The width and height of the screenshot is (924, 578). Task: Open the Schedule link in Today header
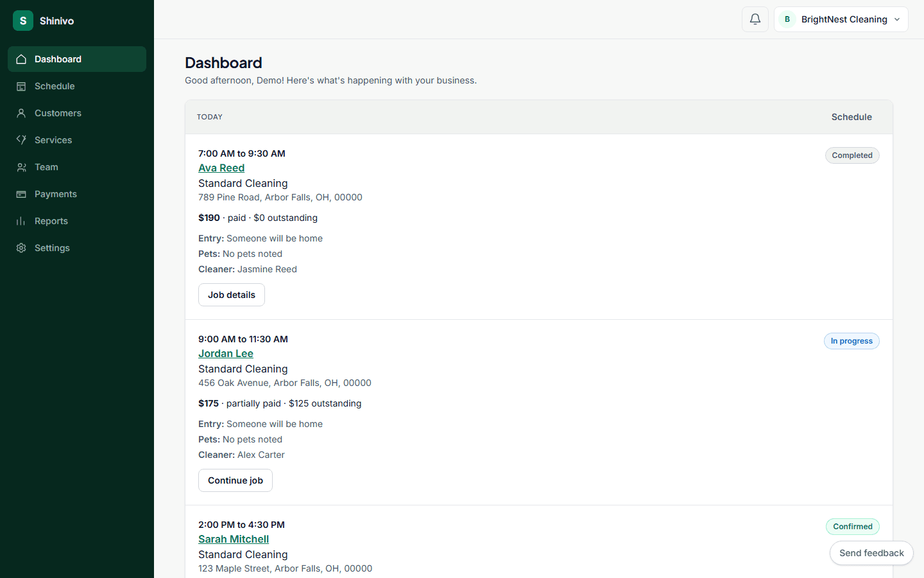[x=851, y=117]
